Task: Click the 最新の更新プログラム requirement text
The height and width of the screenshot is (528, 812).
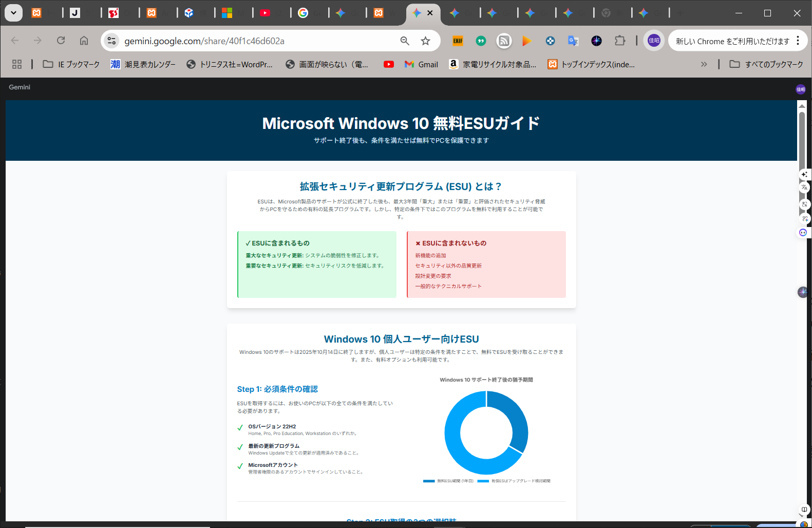Action: (274, 446)
